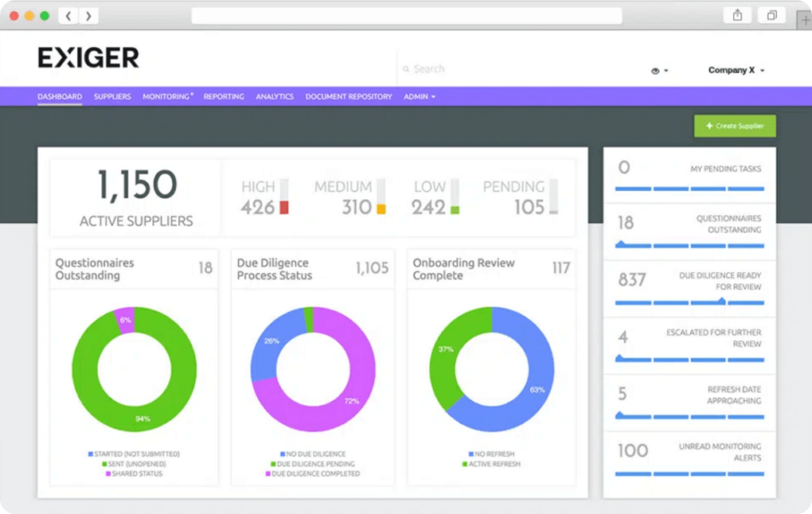The image size is (812, 514).
Task: Open the Questionnaires Outstanding chart title
Action: pos(95,269)
